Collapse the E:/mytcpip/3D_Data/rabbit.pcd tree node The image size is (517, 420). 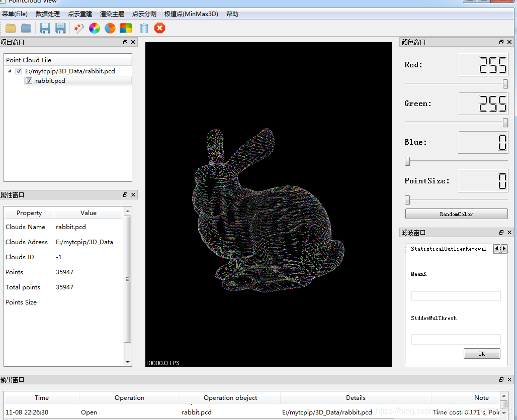[10, 71]
